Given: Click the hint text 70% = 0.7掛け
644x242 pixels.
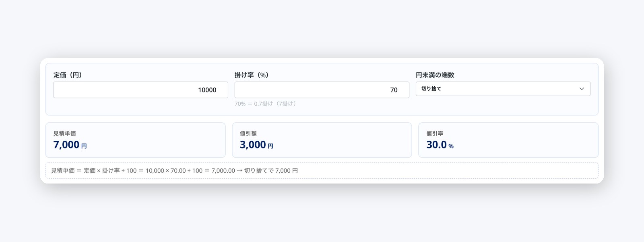Looking at the screenshot, I should 265,104.
